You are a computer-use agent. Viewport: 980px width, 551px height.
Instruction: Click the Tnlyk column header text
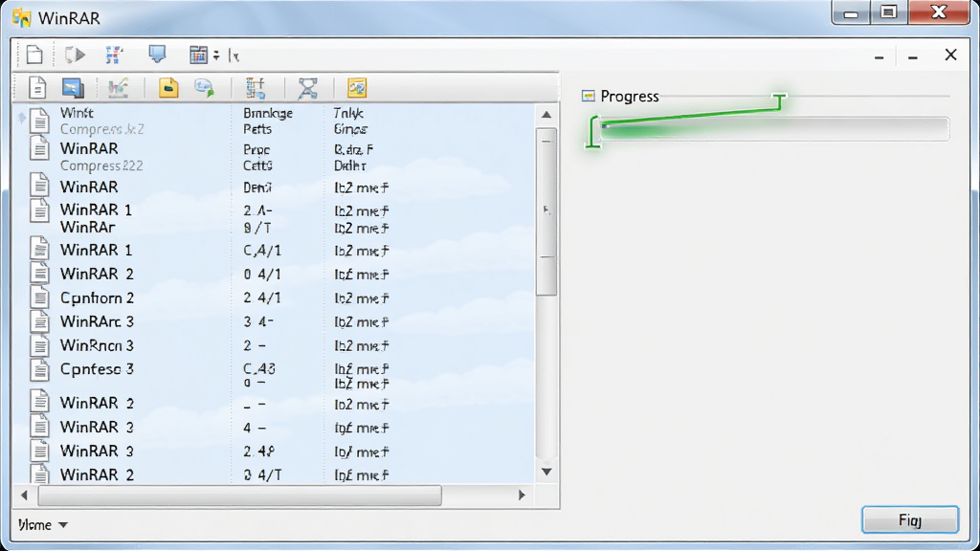348,113
